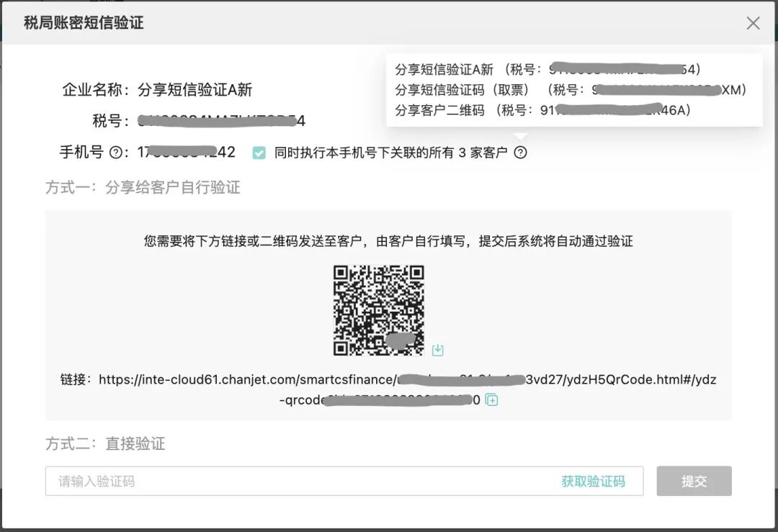Click the dialog title 税局账密短信验证

(x=84, y=23)
